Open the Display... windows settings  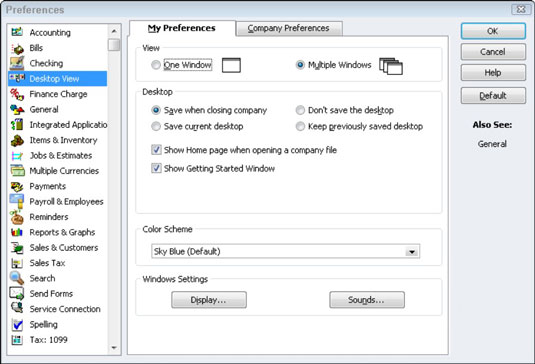pos(209,300)
